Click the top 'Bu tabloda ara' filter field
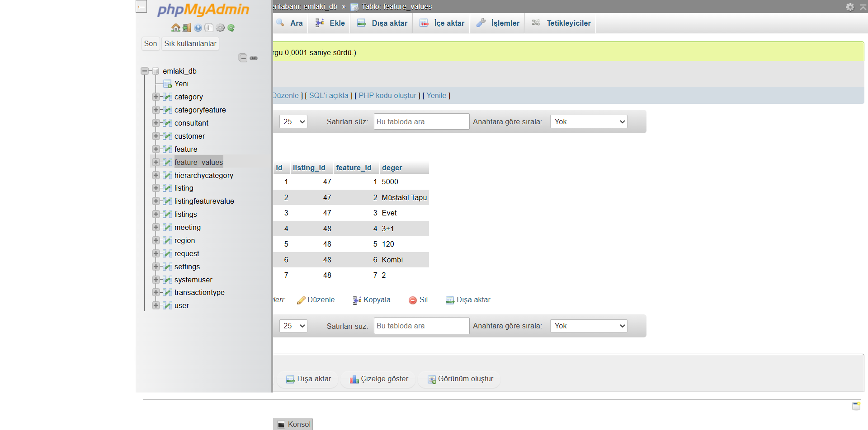This screenshot has height=430, width=868. (421, 122)
